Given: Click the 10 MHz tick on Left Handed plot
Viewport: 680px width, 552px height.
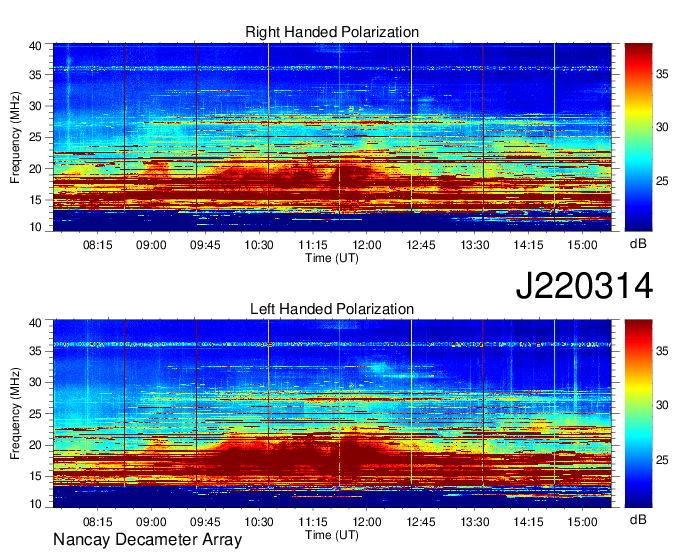Looking at the screenshot, I should [35, 504].
